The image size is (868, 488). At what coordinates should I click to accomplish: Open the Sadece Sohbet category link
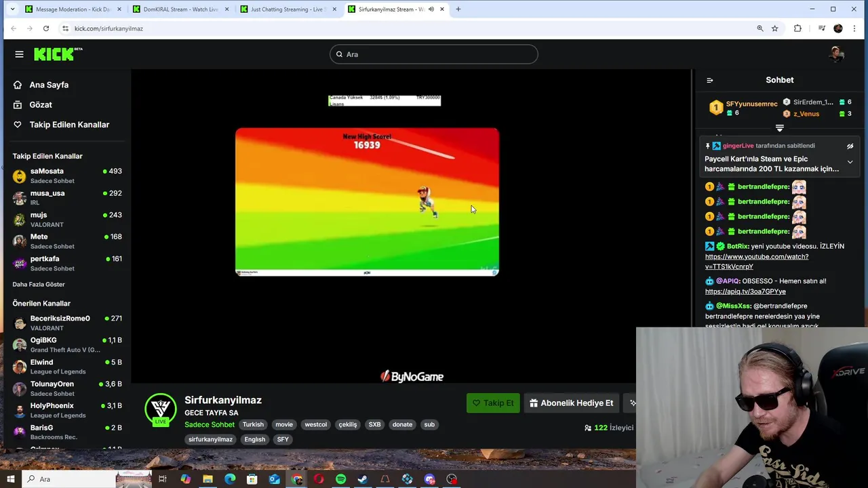click(x=210, y=424)
